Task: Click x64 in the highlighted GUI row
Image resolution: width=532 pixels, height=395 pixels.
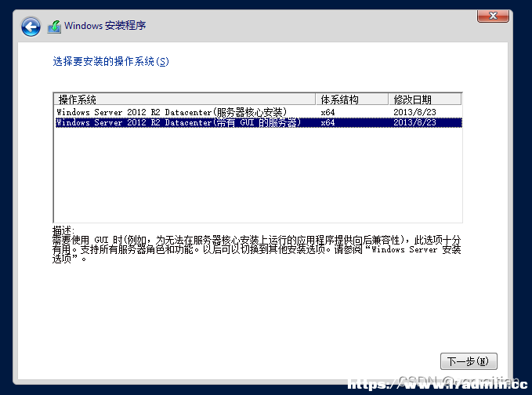Action: coord(328,122)
